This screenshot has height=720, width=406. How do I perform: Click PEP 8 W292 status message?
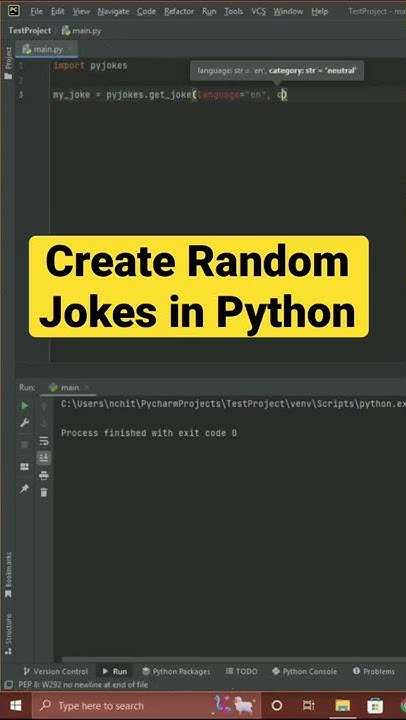click(x=83, y=685)
